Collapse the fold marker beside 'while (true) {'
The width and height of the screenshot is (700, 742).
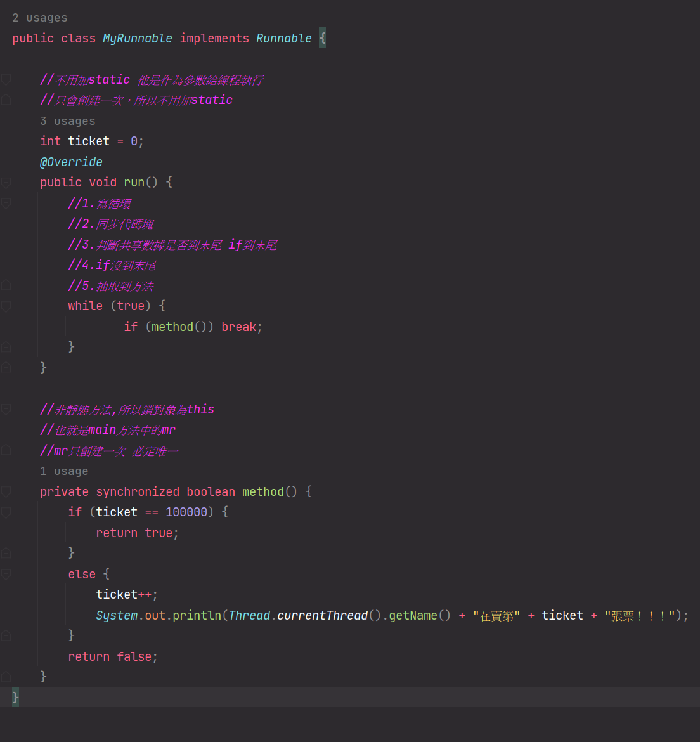(6, 306)
